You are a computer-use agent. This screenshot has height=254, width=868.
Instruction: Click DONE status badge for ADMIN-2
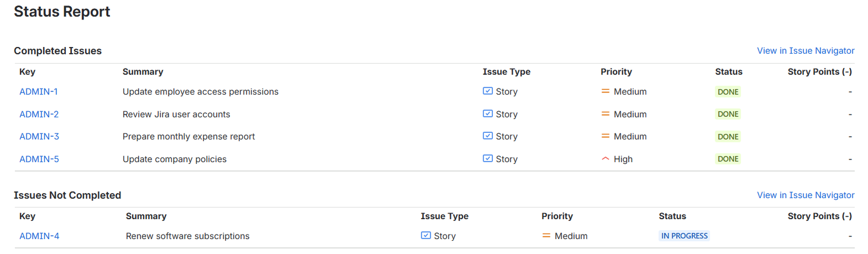[x=728, y=114]
